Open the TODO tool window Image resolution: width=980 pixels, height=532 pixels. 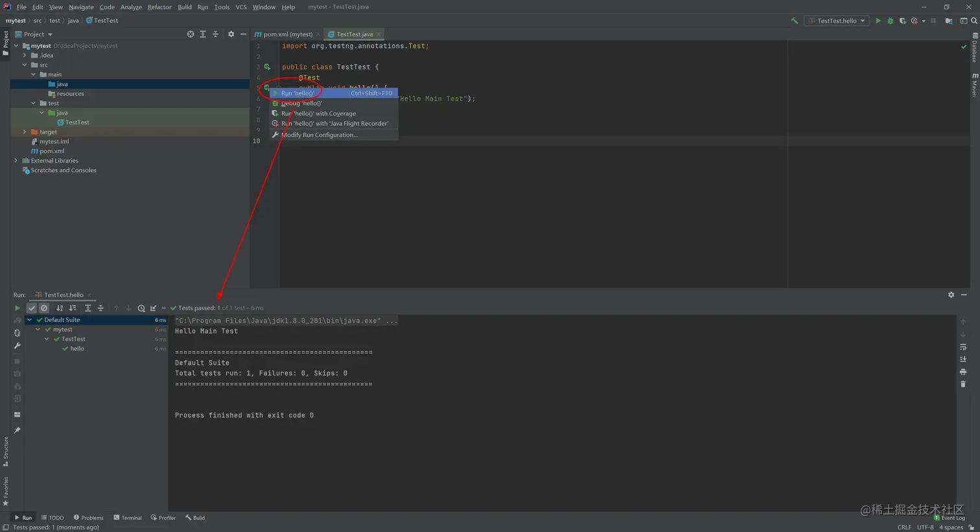coord(52,518)
